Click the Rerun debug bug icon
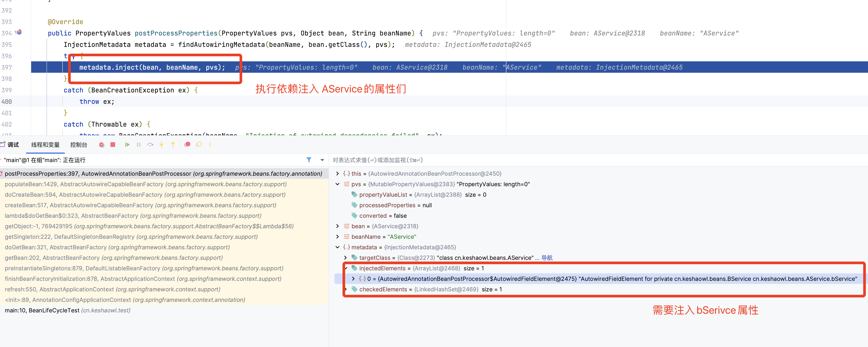 click(x=101, y=145)
